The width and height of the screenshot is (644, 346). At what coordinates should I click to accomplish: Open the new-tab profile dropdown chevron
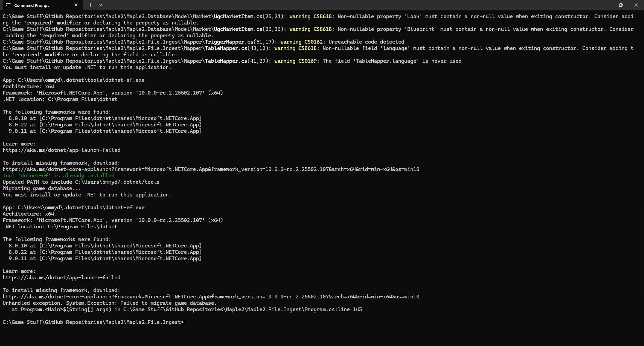click(100, 5)
